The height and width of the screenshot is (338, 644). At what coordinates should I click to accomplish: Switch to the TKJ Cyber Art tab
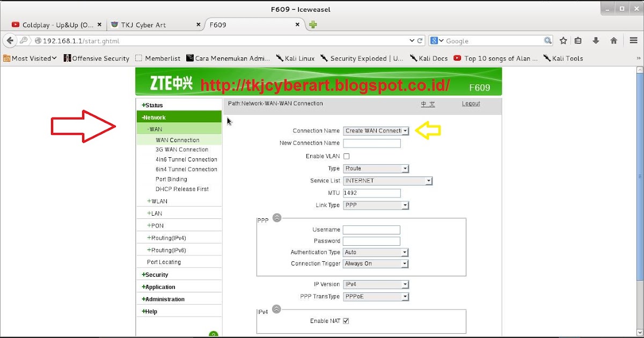pyautogui.click(x=156, y=25)
